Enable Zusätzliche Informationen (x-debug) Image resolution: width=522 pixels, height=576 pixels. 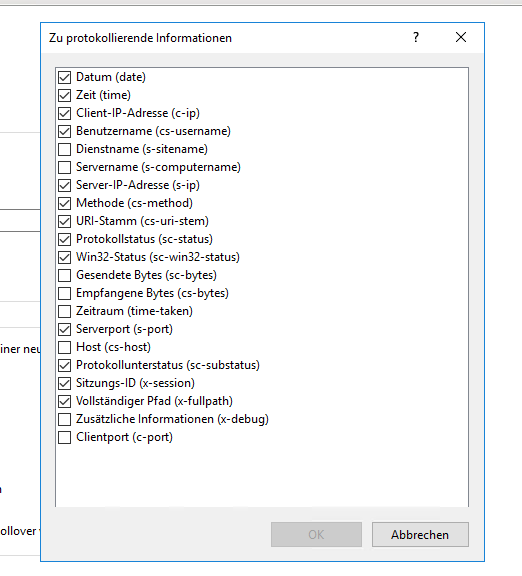(65, 419)
